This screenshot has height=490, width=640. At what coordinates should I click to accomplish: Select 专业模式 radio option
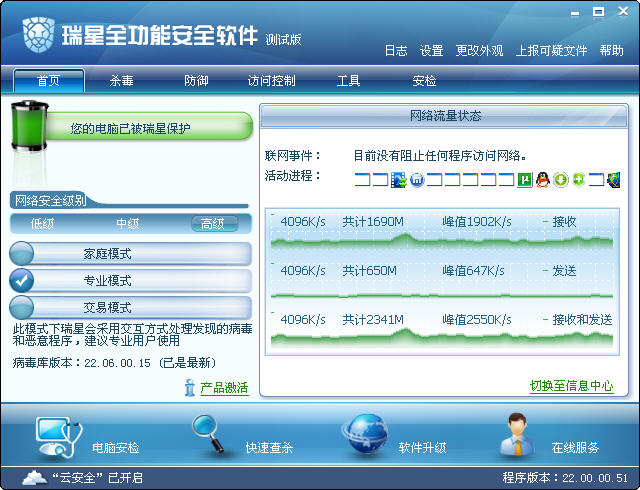(x=21, y=280)
